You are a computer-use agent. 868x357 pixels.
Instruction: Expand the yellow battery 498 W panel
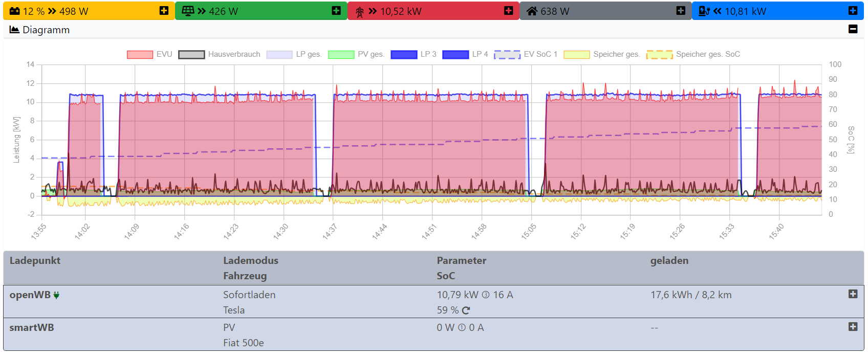(164, 11)
